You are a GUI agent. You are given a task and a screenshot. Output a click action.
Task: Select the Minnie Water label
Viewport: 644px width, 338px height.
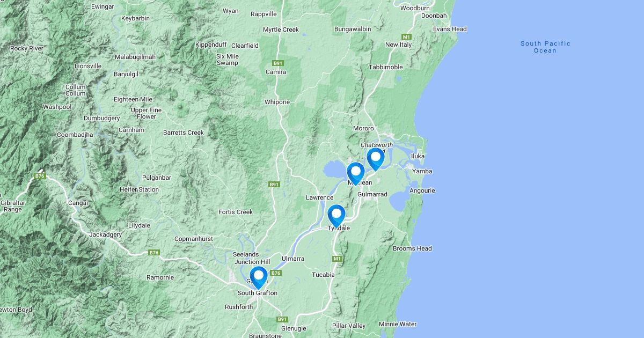pos(398,324)
